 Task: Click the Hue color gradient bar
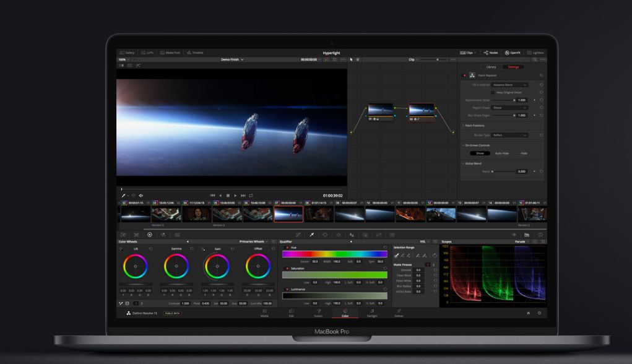(334, 254)
